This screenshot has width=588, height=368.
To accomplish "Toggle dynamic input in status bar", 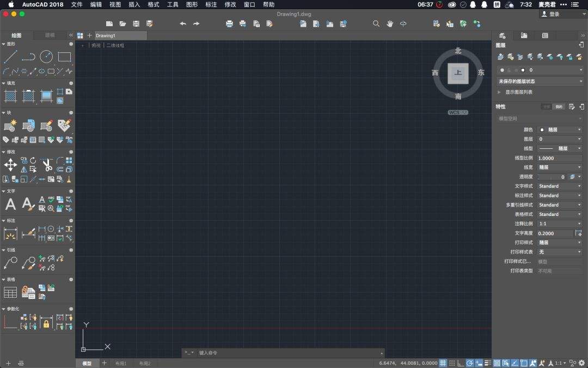I will (x=479, y=363).
